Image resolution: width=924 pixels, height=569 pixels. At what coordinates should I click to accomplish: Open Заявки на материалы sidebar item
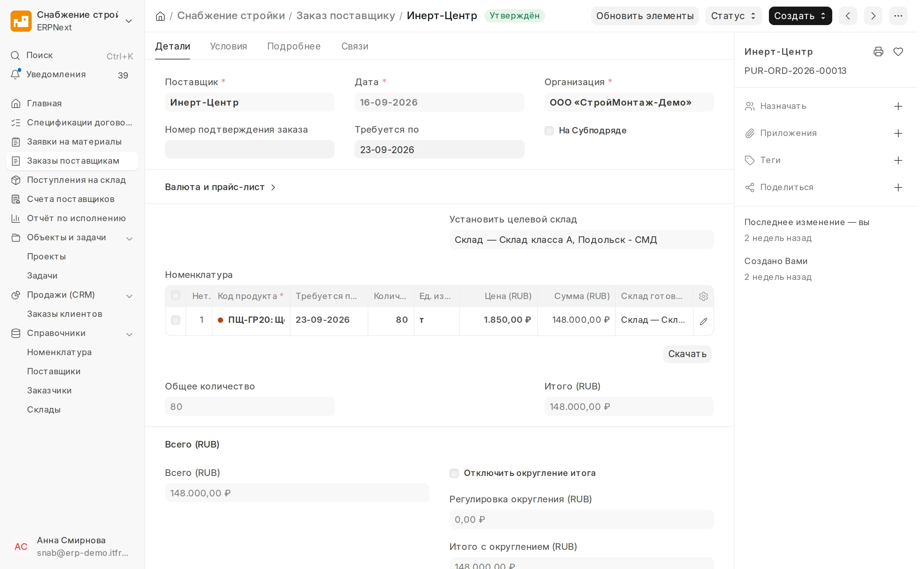[x=73, y=143]
